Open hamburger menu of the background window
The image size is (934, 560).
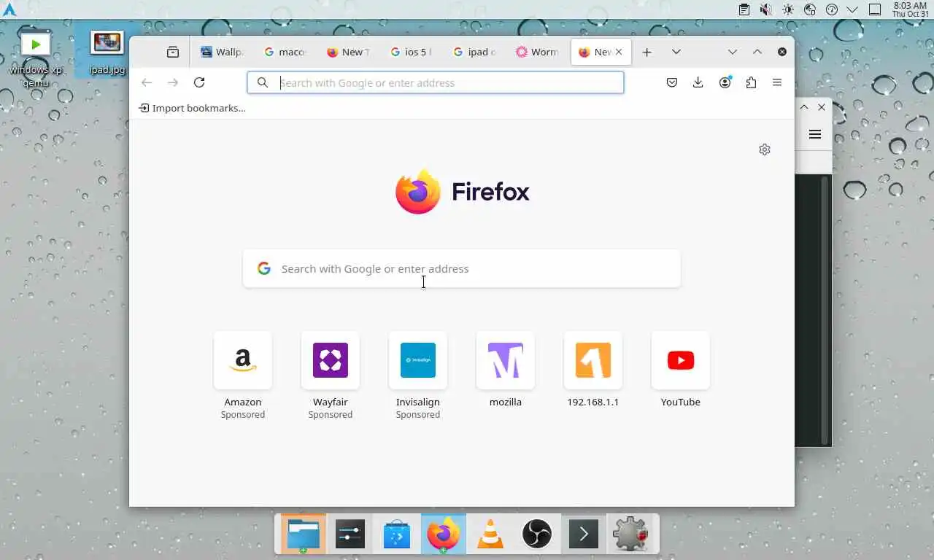815,134
